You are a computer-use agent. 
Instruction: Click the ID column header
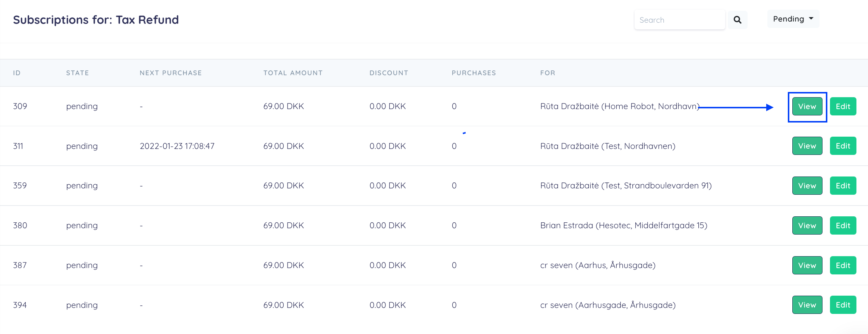pos(17,73)
